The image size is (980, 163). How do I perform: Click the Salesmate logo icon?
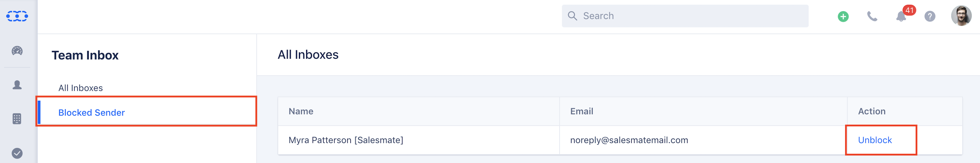pos(17,16)
